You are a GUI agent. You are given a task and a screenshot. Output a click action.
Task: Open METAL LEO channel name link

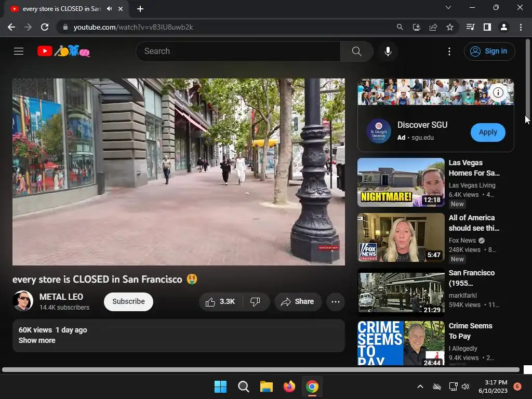tap(61, 297)
